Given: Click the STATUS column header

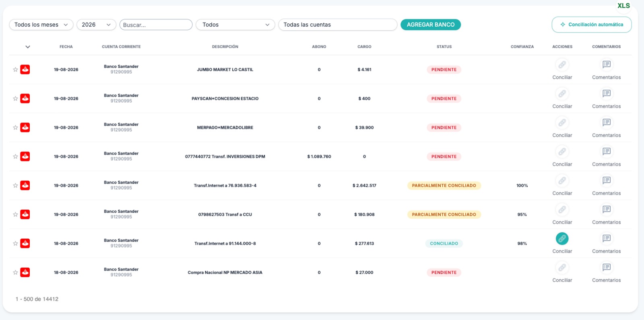Looking at the screenshot, I should pos(444,47).
